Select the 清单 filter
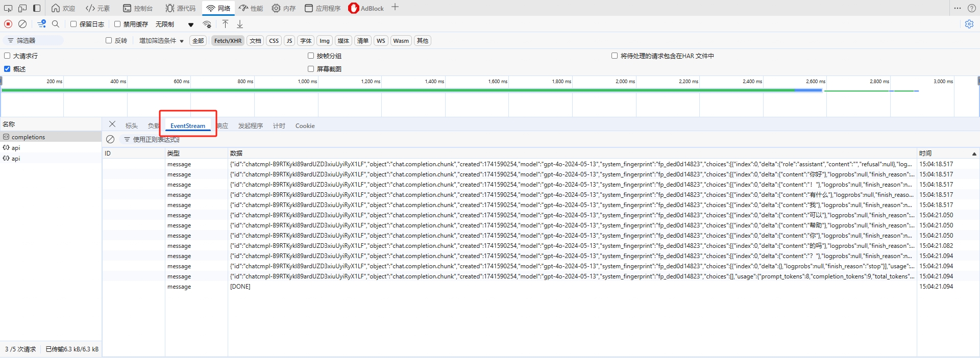Screen dimensions: 980x358 (363, 41)
